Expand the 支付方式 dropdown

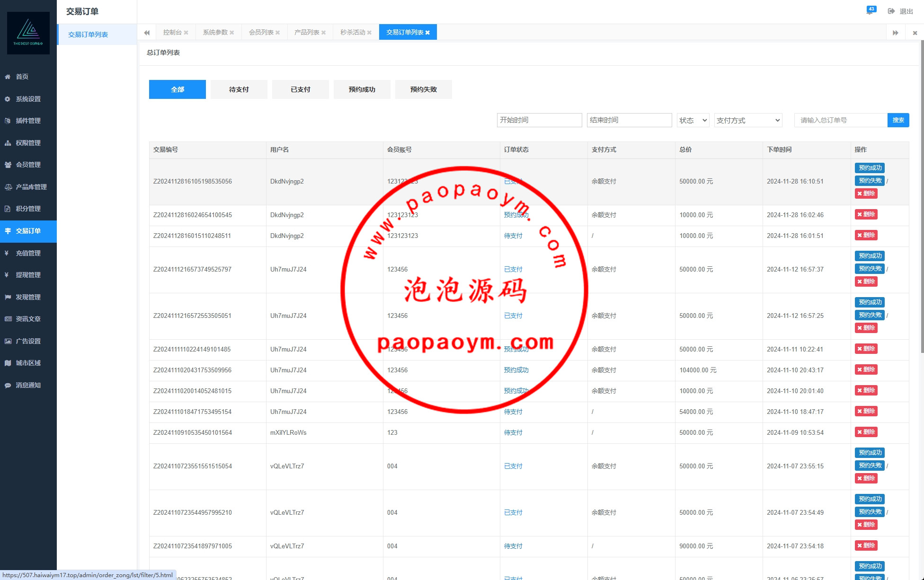click(x=748, y=120)
